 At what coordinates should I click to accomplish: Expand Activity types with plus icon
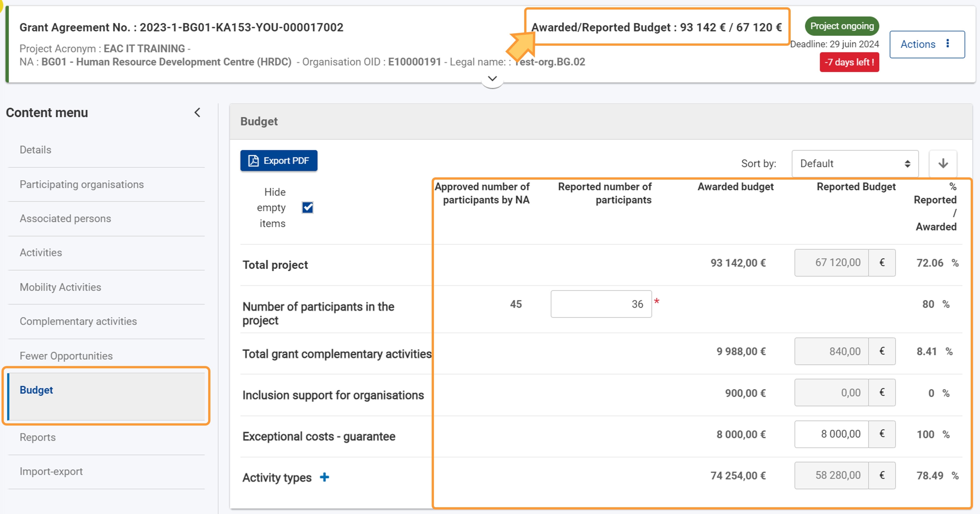[325, 477]
